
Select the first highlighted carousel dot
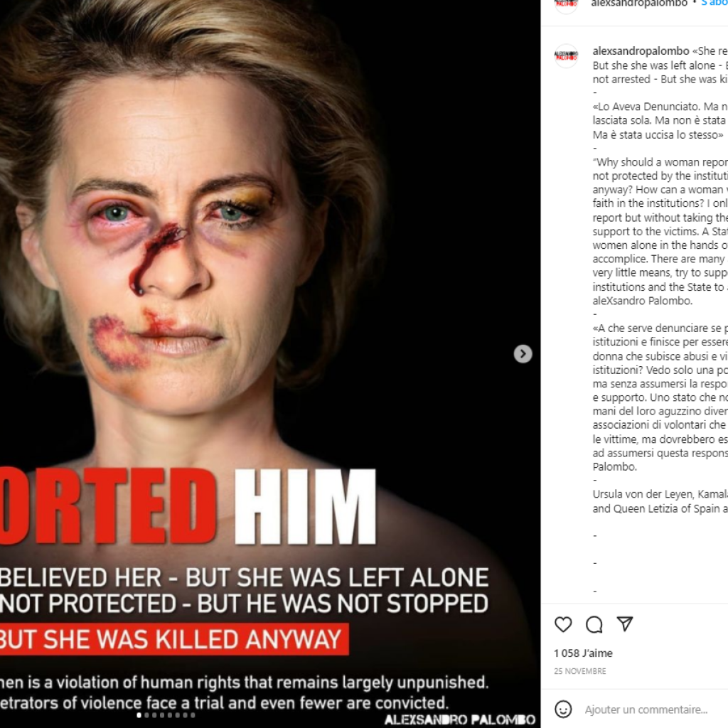[x=139, y=715]
